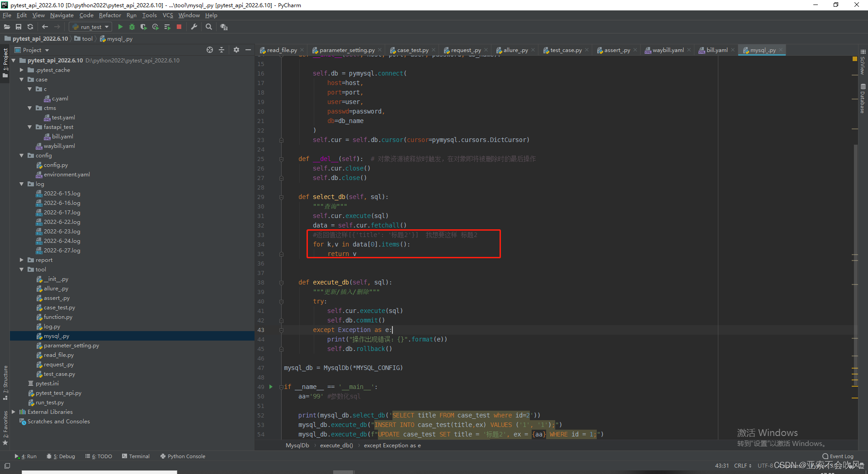Switch to the waybill.yaml editor tab
Image resolution: width=868 pixels, height=474 pixels.
coord(668,50)
